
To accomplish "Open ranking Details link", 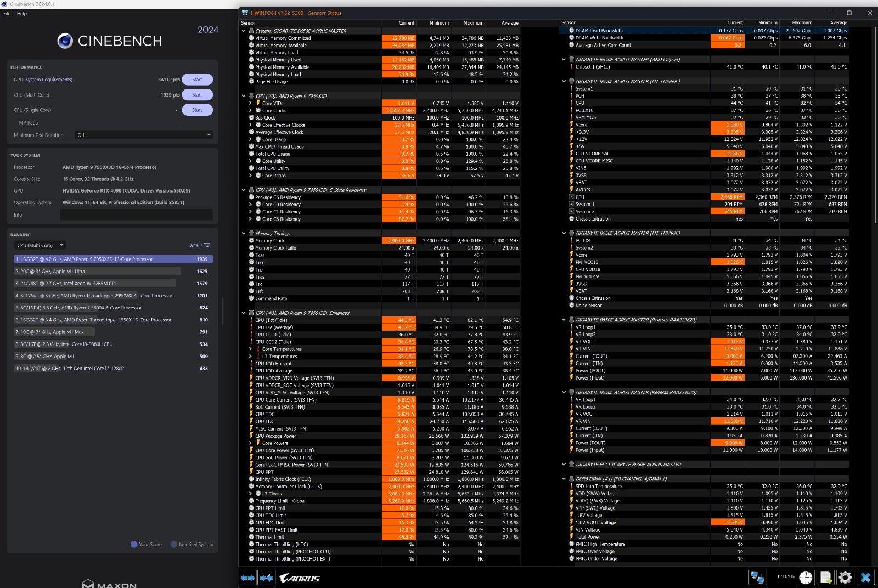I will pos(195,245).
